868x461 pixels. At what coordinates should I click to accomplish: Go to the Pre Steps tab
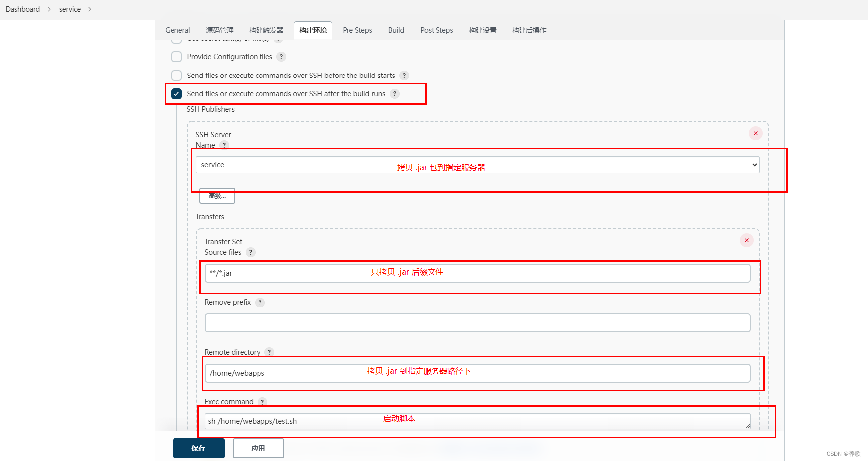pyautogui.click(x=357, y=30)
